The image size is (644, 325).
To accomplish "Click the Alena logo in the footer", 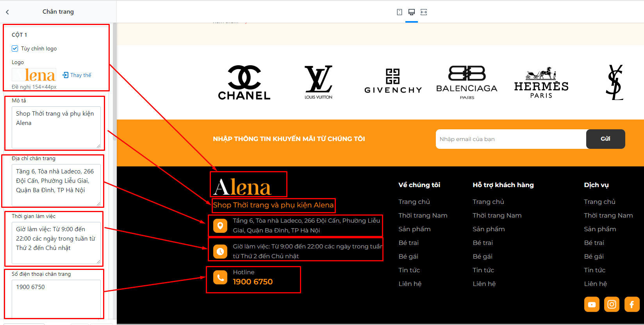I will pyautogui.click(x=243, y=187).
